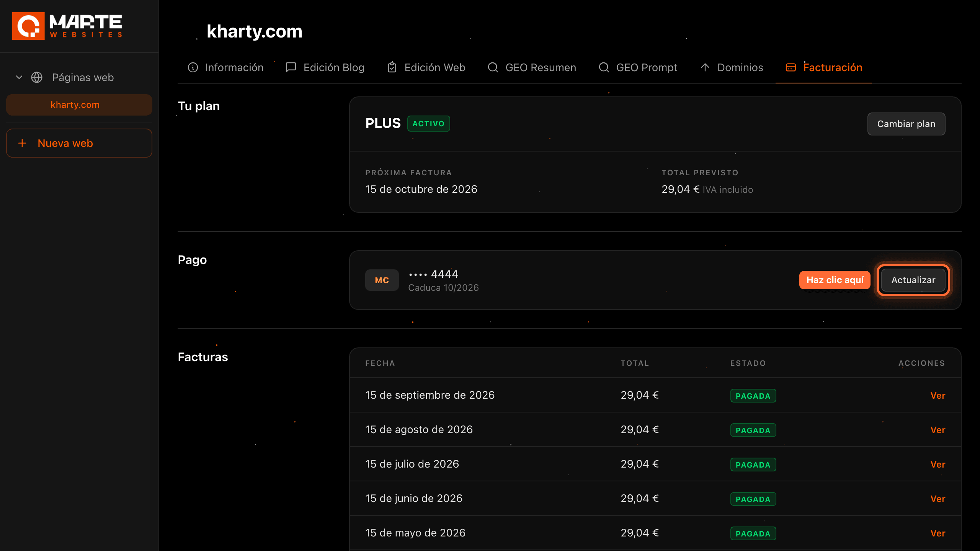The image size is (980, 551).
Task: Click 29,04 € total for julio invoice
Action: coord(640,464)
